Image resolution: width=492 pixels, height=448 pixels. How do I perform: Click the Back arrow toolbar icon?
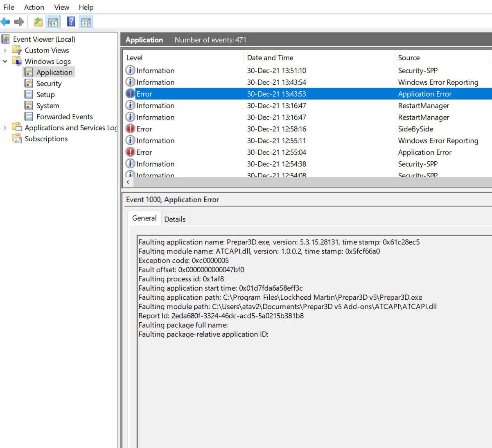click(x=6, y=22)
